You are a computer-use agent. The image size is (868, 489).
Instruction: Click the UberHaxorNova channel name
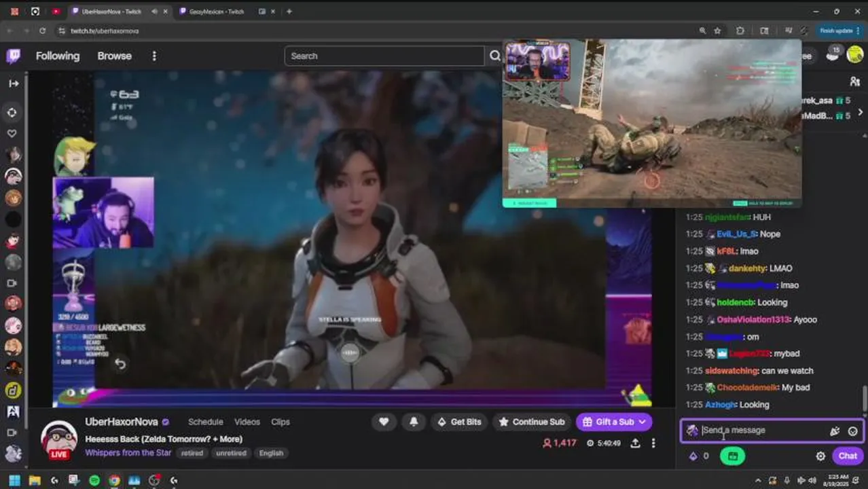122,422
